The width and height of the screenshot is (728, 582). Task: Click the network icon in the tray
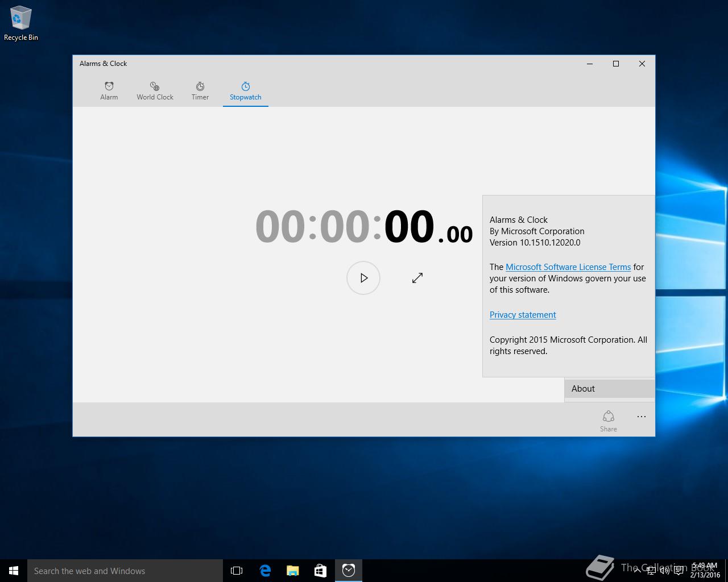tap(651, 571)
